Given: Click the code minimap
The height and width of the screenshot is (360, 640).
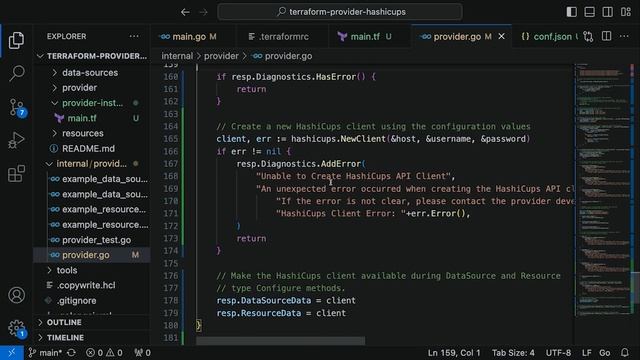Looking at the screenshot, I should pos(602,190).
